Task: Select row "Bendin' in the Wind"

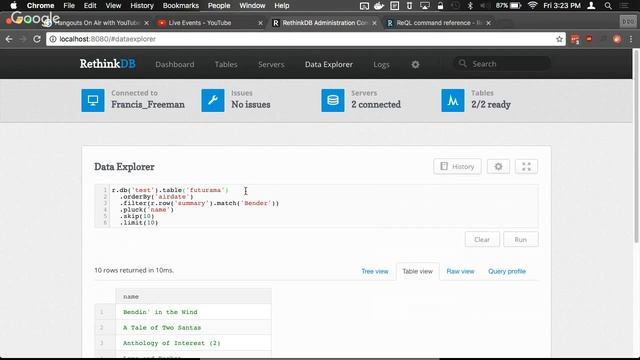Action: pos(183,312)
